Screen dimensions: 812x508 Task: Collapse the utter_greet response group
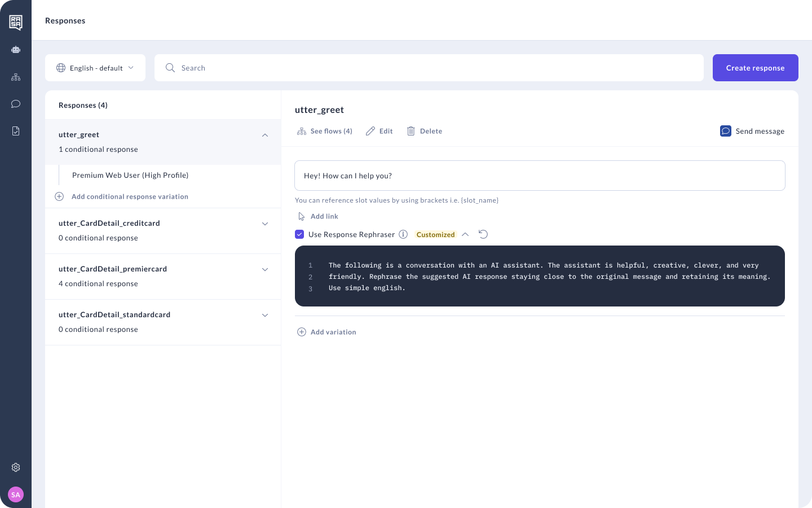click(x=265, y=135)
